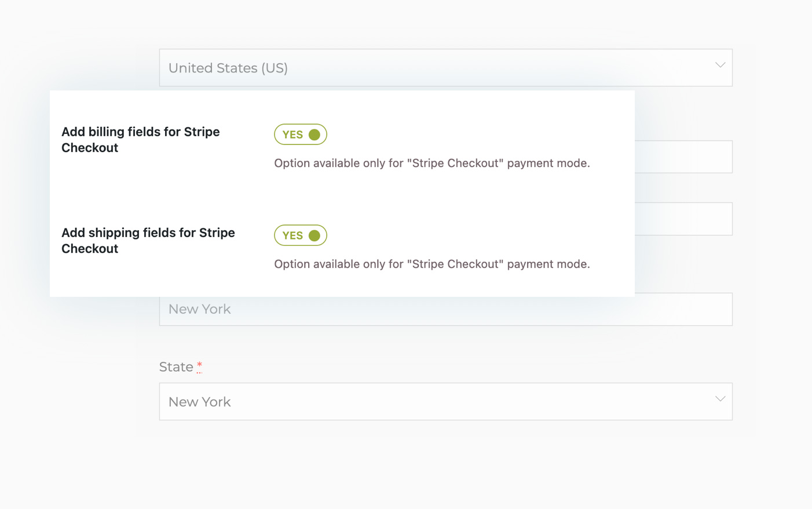Expand the United States (US) country chevron
The image size is (812, 509).
point(720,66)
